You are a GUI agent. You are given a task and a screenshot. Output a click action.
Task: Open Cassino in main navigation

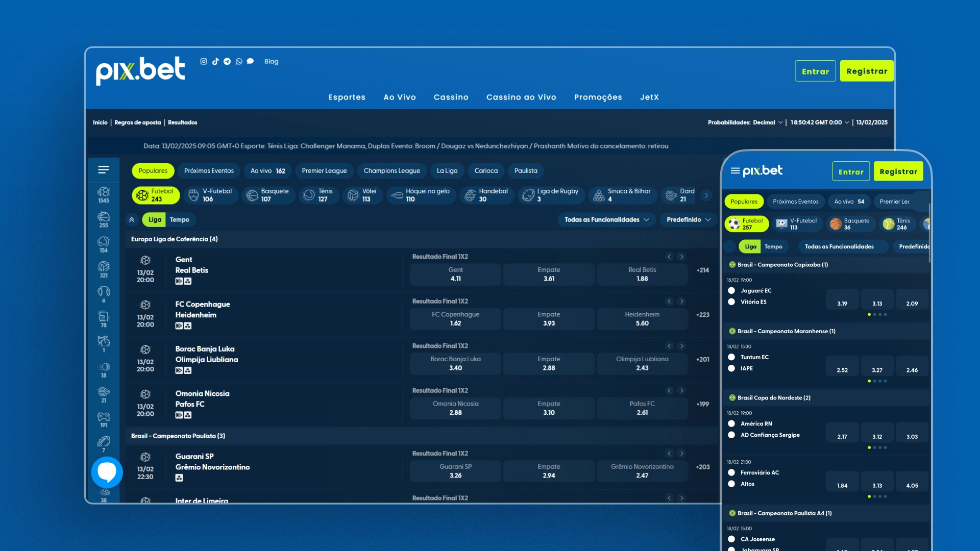(451, 97)
